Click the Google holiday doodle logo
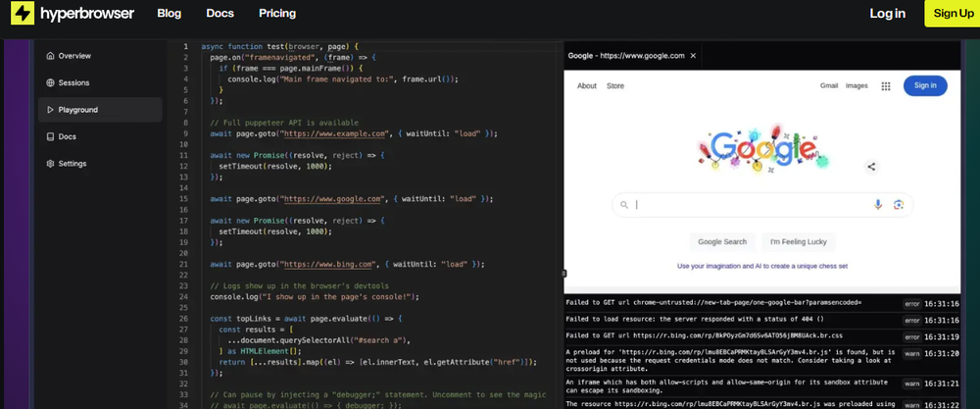 coord(762,149)
